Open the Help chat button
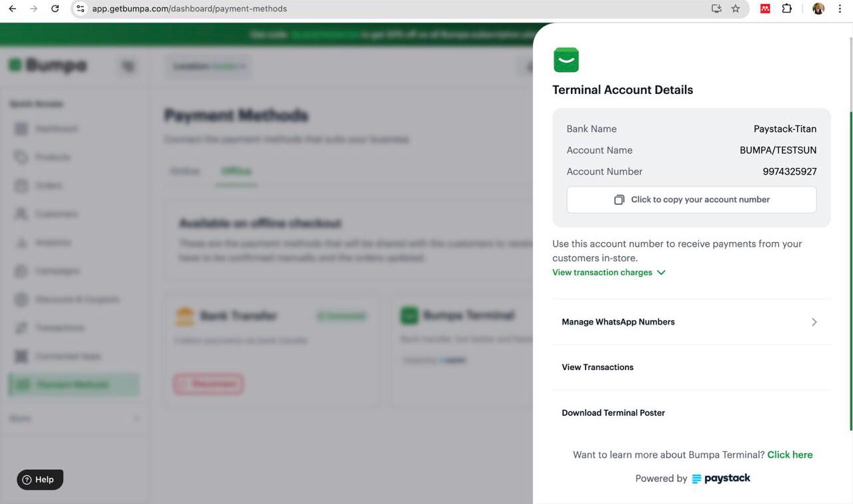Viewport: 853px width, 504px height. [x=40, y=479]
